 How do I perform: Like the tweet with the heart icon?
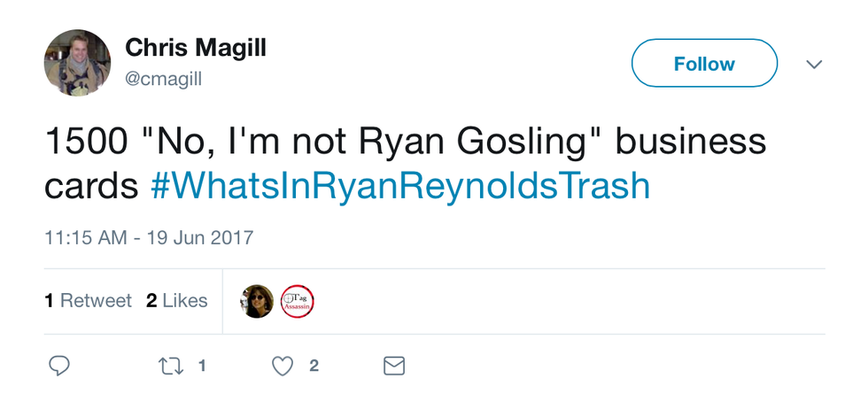(282, 366)
